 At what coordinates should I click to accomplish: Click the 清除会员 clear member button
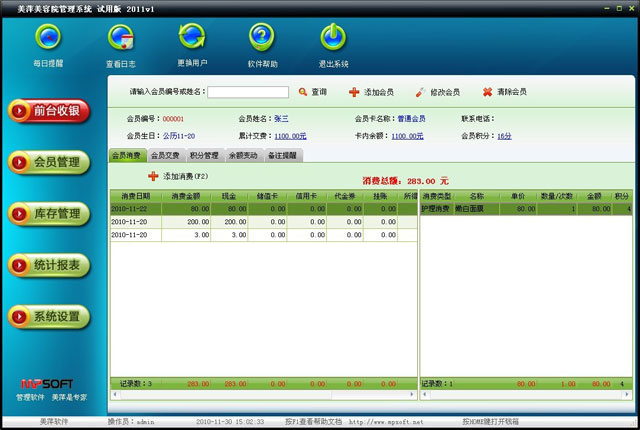click(504, 92)
